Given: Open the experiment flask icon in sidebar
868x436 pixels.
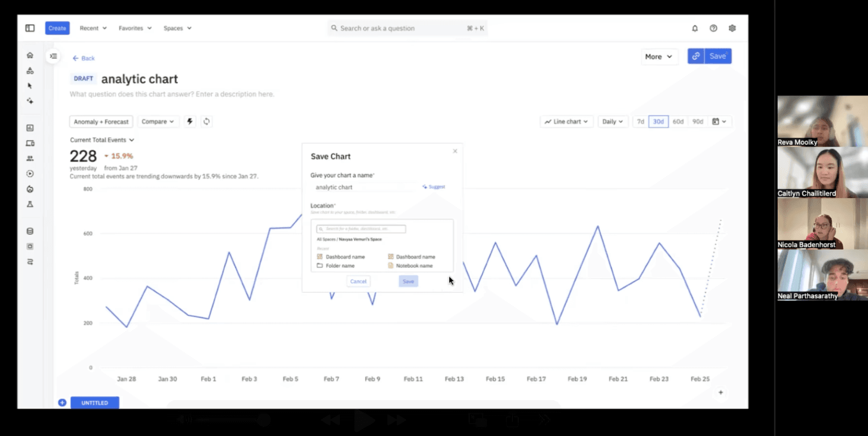Looking at the screenshot, I should 30,204.
